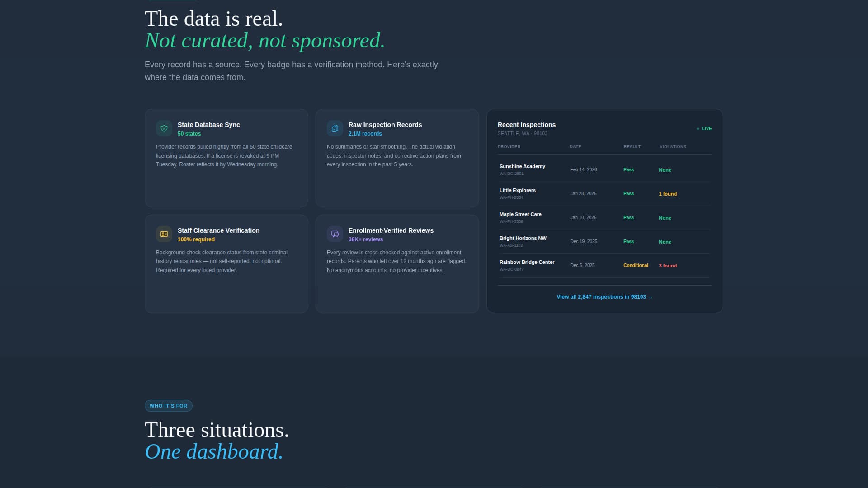The image size is (868, 488).
Task: Click the RESULT column header
Action: coord(632,147)
